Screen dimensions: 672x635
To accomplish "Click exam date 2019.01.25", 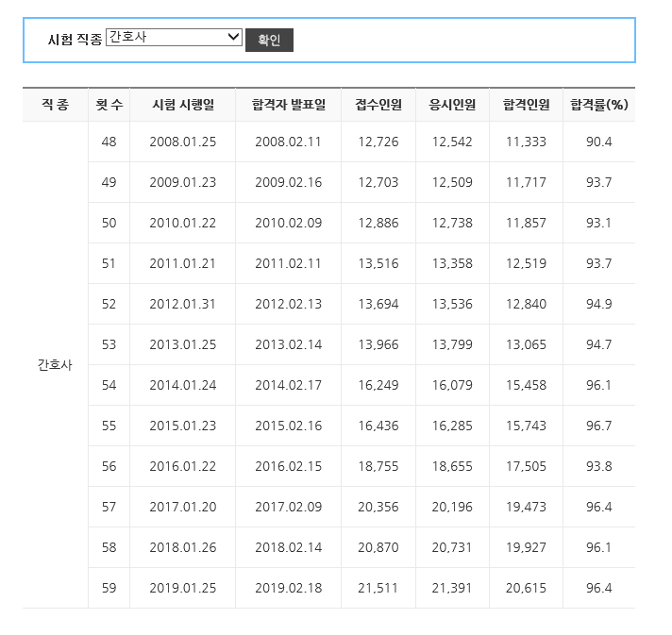I will click(x=183, y=589).
